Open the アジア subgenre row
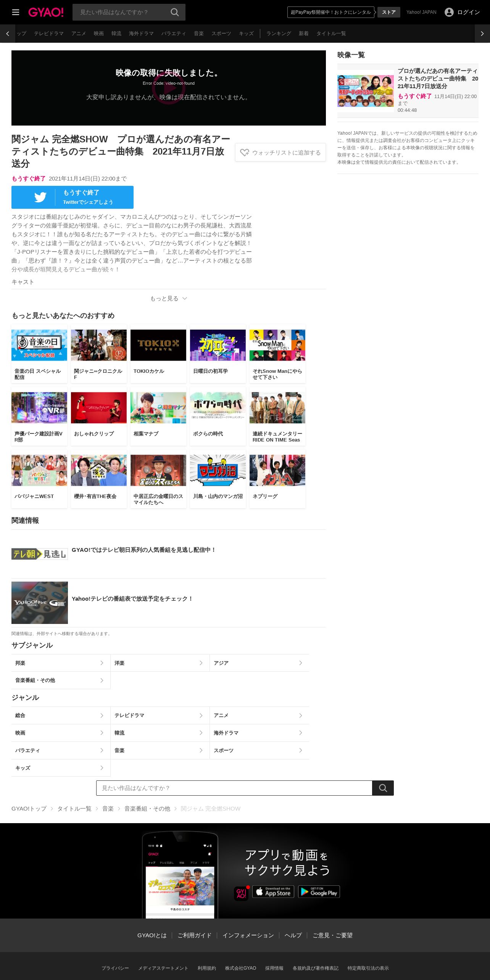 260,663
